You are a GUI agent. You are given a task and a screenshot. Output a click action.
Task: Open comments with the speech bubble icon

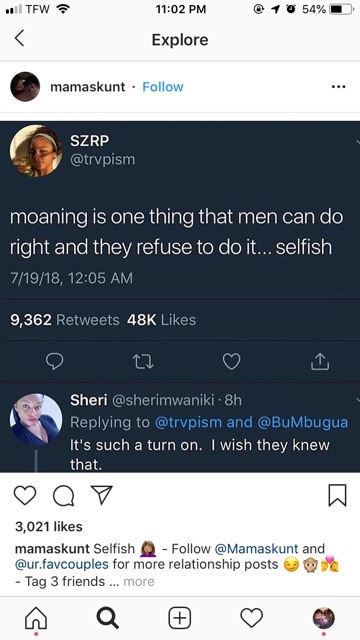pyautogui.click(x=63, y=496)
